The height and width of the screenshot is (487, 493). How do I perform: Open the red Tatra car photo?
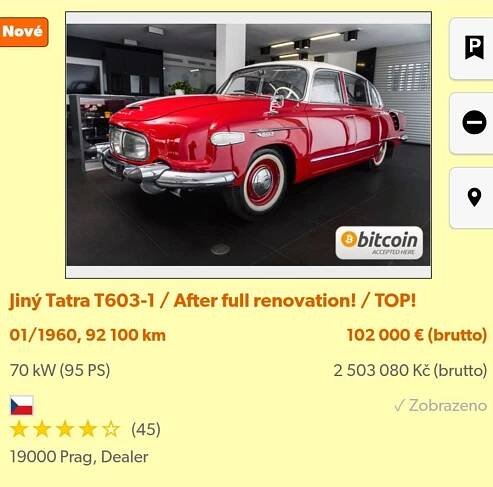[x=248, y=145]
